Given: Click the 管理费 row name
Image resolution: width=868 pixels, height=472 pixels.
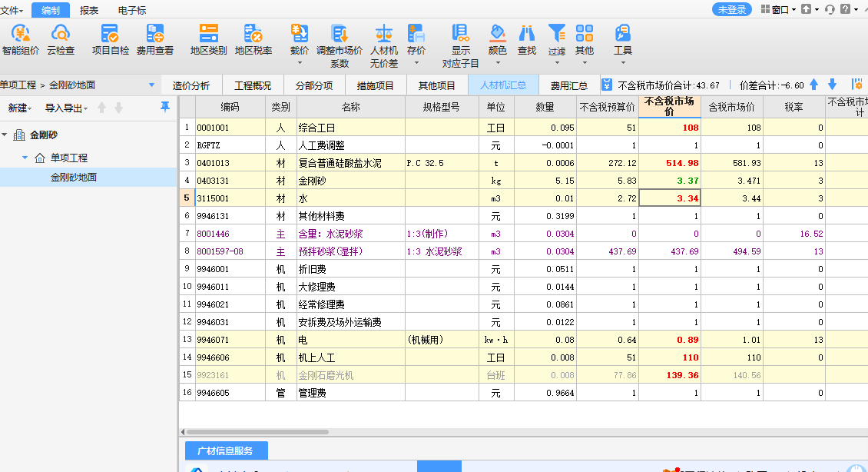Looking at the screenshot, I should tap(351, 393).
